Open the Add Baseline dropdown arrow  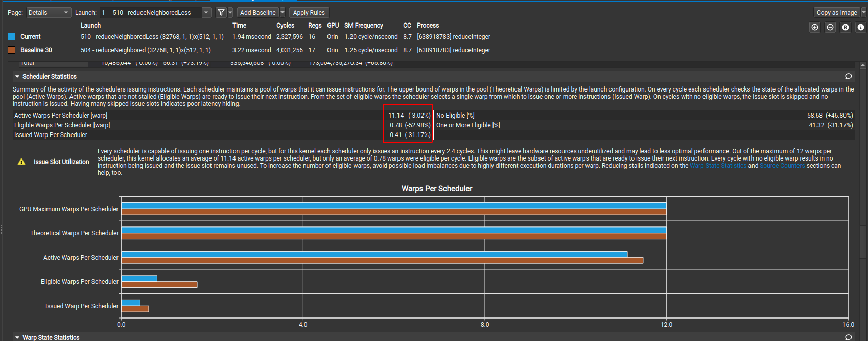[283, 12]
